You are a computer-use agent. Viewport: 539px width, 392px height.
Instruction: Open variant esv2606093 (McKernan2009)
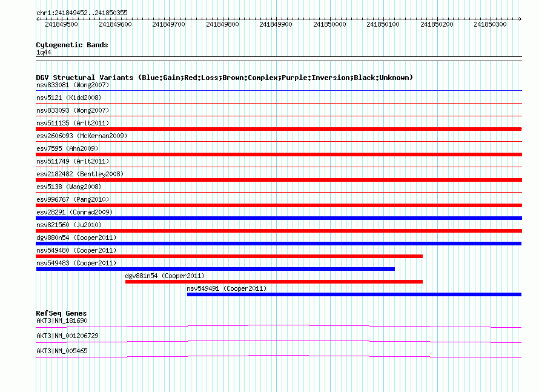tap(82, 136)
